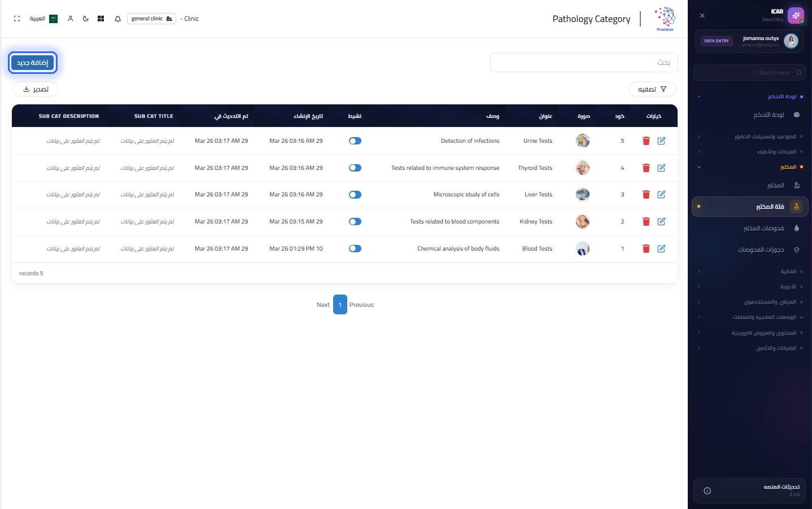The height and width of the screenshot is (509, 812).
Task: Delete the Thyroid Tests row
Action: [646, 168]
